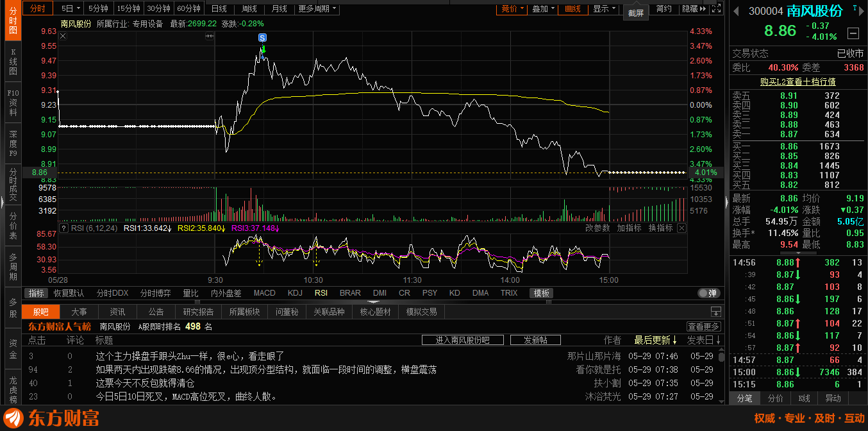This screenshot has width=868, height=431.
Task: Click 换指标 in RSI panel
Action: (661, 228)
